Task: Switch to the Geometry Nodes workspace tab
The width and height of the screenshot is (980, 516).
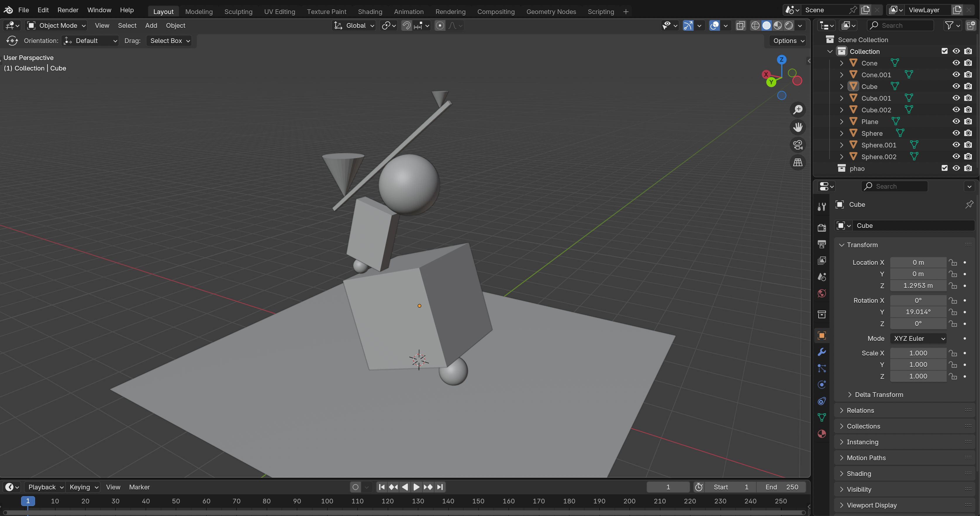Action: (551, 12)
